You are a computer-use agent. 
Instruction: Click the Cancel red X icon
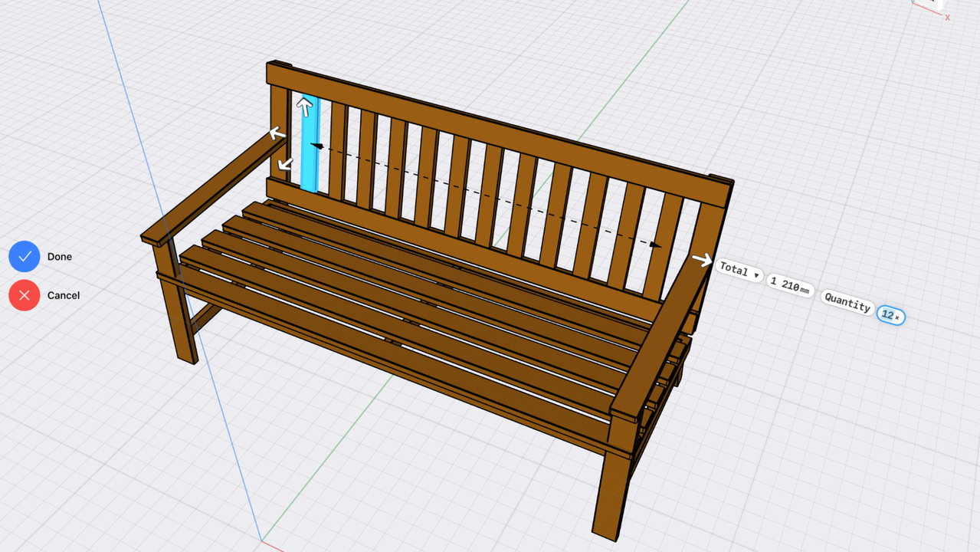[x=24, y=295]
